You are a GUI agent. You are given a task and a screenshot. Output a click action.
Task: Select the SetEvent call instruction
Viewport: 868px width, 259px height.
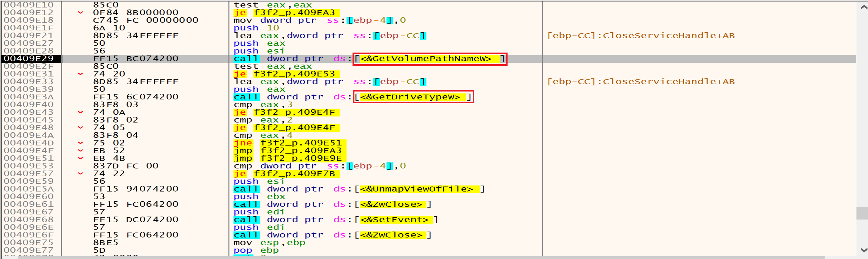point(336,220)
